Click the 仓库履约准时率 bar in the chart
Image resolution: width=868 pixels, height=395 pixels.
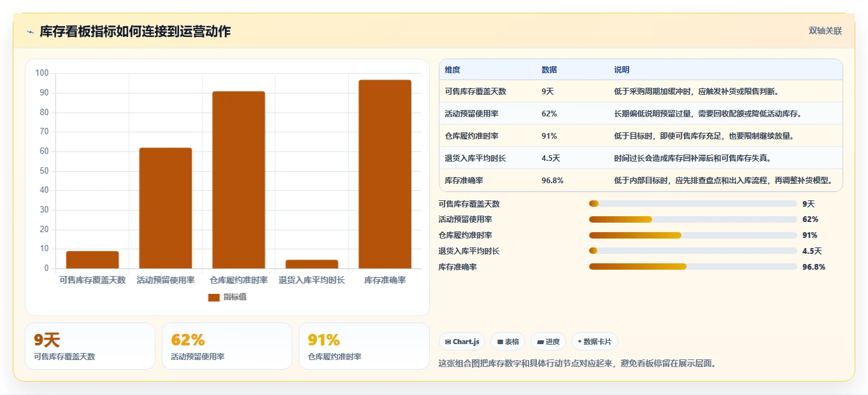coord(239,180)
